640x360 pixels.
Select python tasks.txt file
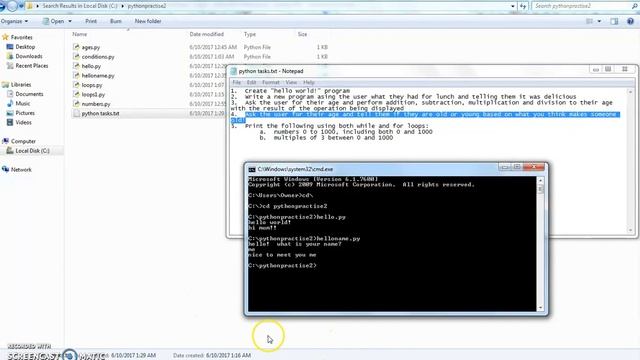(x=100, y=113)
